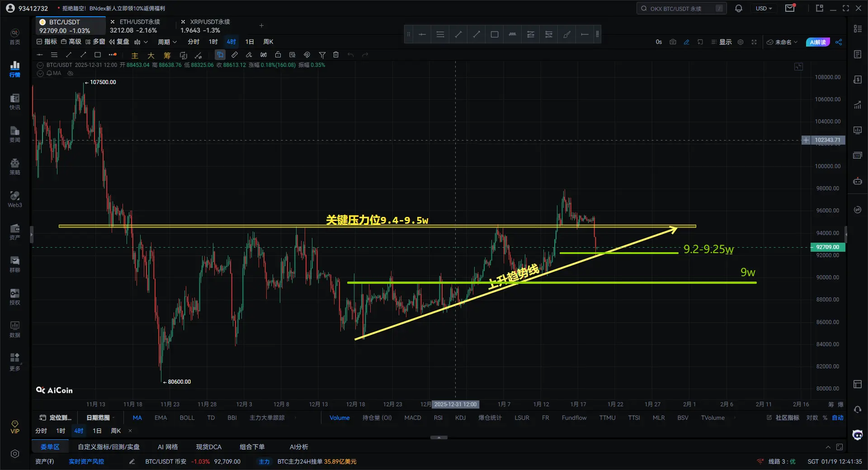Open the 自定义指标/回测/实盘 tab
Image resolution: width=868 pixels, height=470 pixels.
coord(108,447)
